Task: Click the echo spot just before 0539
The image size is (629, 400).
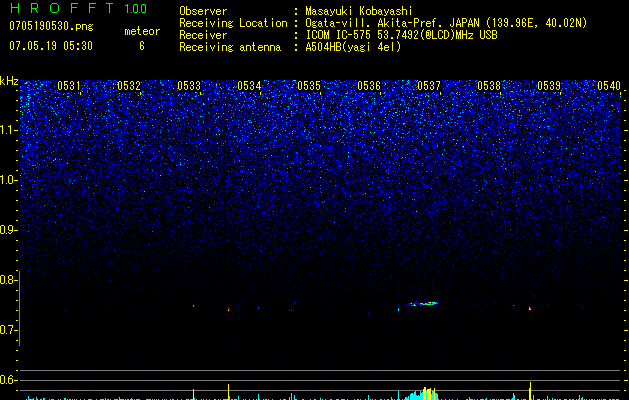Action: pos(530,309)
